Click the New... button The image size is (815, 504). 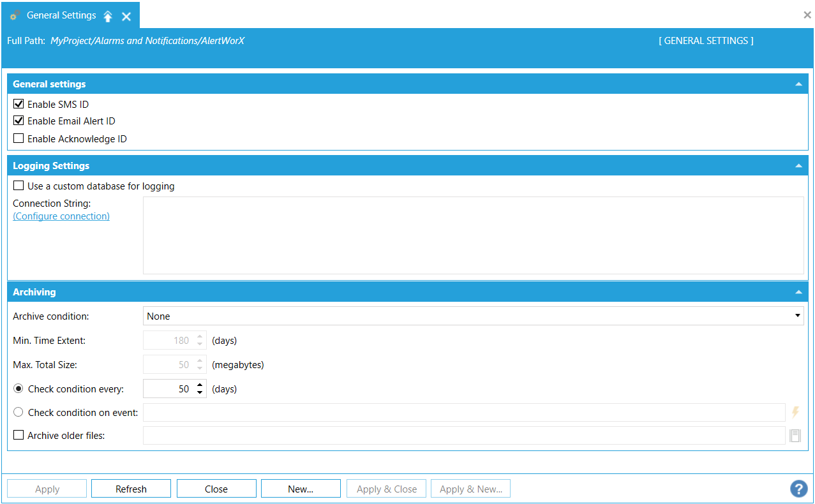301,489
